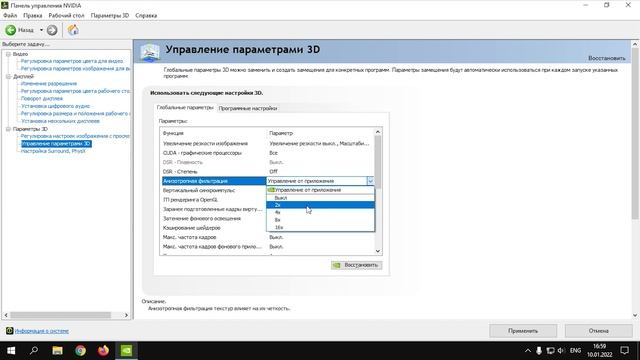Choose 8x anisotropic filtering option
This screenshot has width=640, height=360.
[320, 220]
